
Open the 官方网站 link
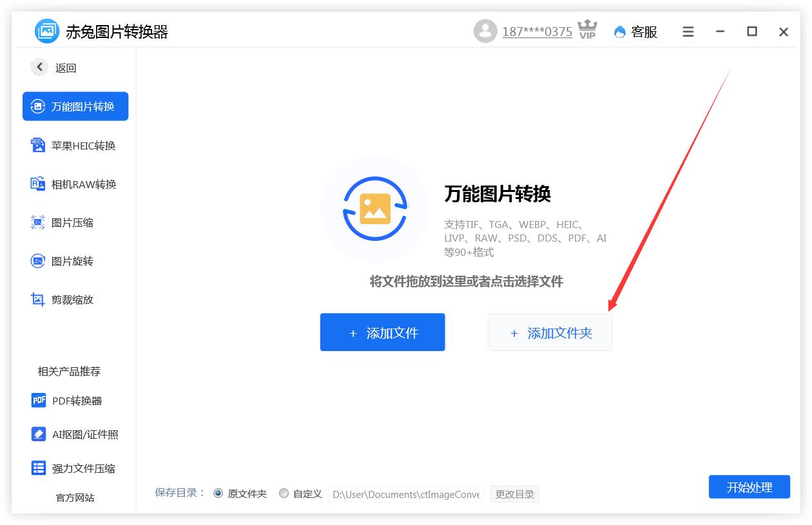(75, 497)
